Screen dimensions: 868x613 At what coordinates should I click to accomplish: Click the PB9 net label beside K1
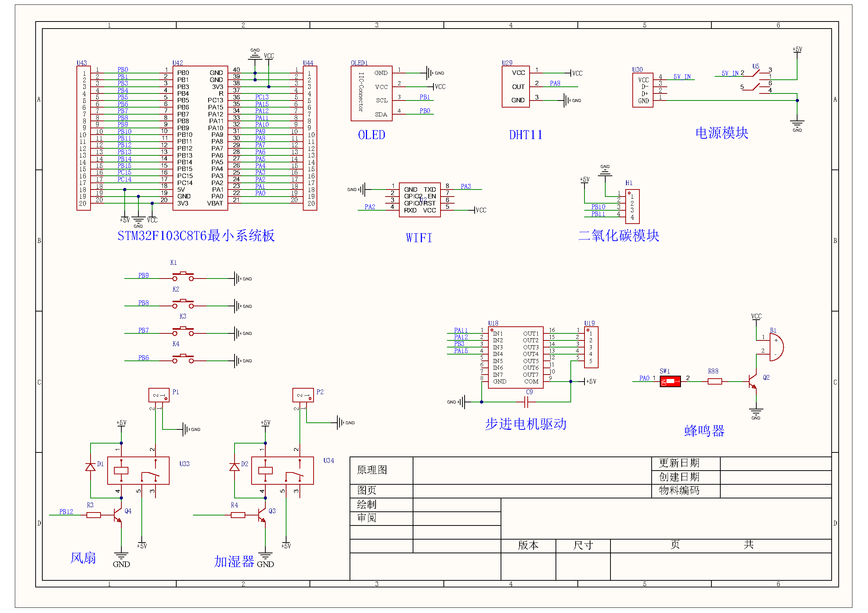[144, 276]
